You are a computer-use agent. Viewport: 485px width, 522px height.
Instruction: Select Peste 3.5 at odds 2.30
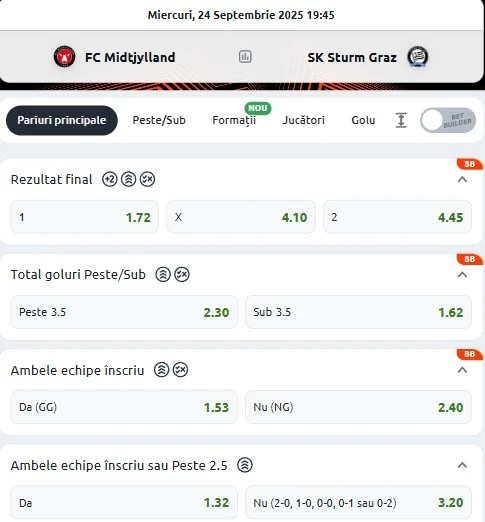[x=124, y=312]
